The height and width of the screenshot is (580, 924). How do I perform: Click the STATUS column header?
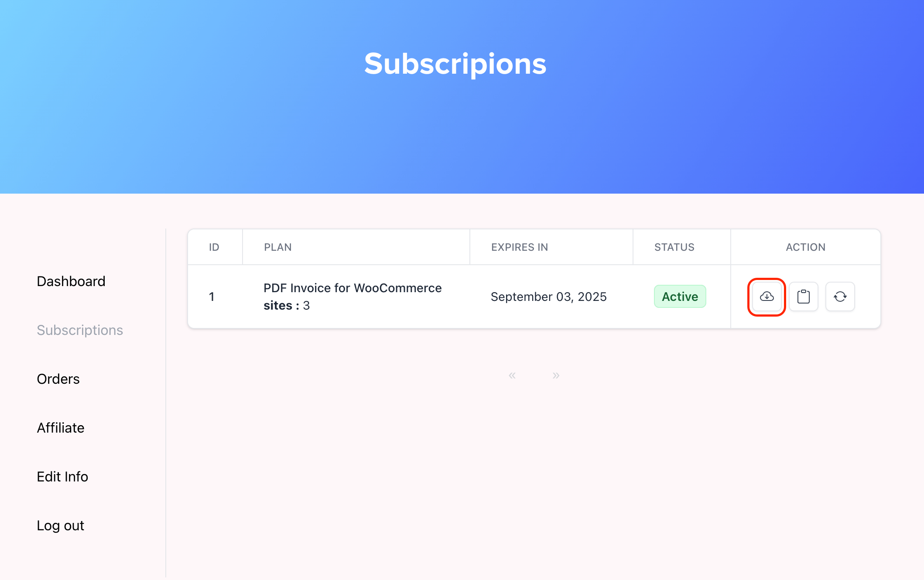pyautogui.click(x=674, y=247)
